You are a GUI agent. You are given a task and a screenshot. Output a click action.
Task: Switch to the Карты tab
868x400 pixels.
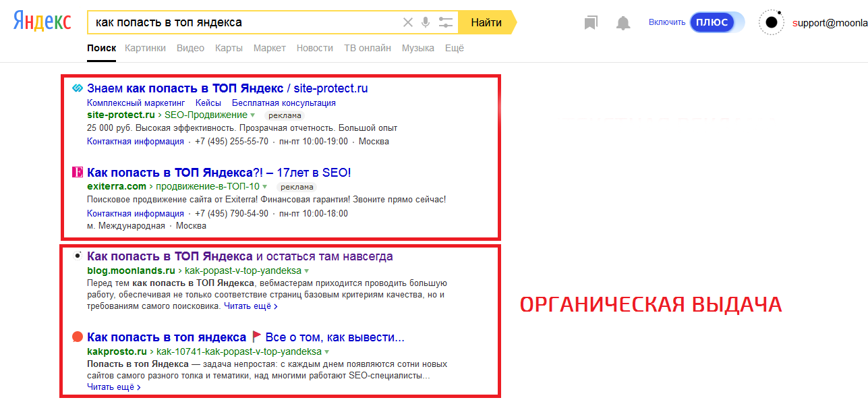[229, 48]
